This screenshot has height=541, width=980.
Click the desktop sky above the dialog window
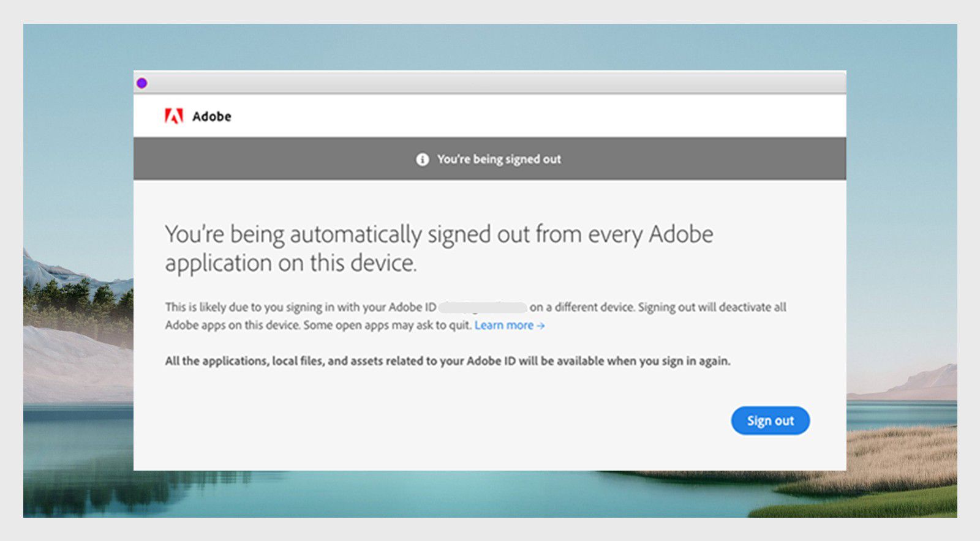tap(490, 46)
